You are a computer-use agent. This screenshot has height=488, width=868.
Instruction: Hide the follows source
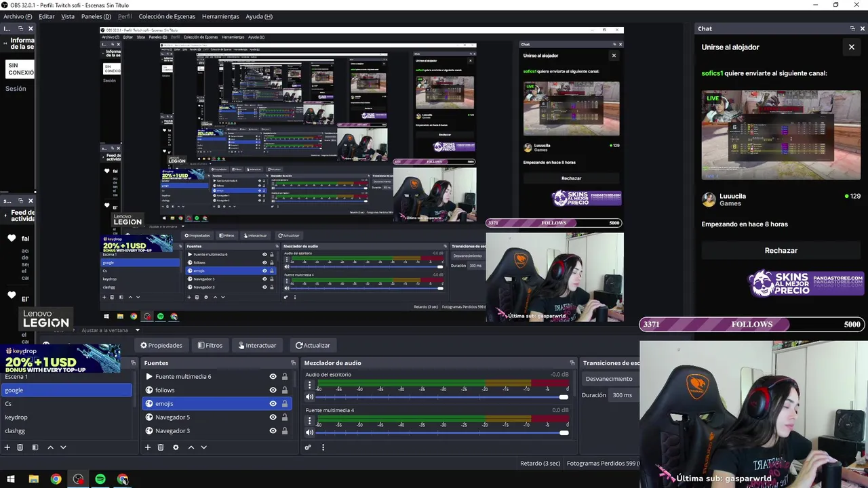click(x=273, y=390)
